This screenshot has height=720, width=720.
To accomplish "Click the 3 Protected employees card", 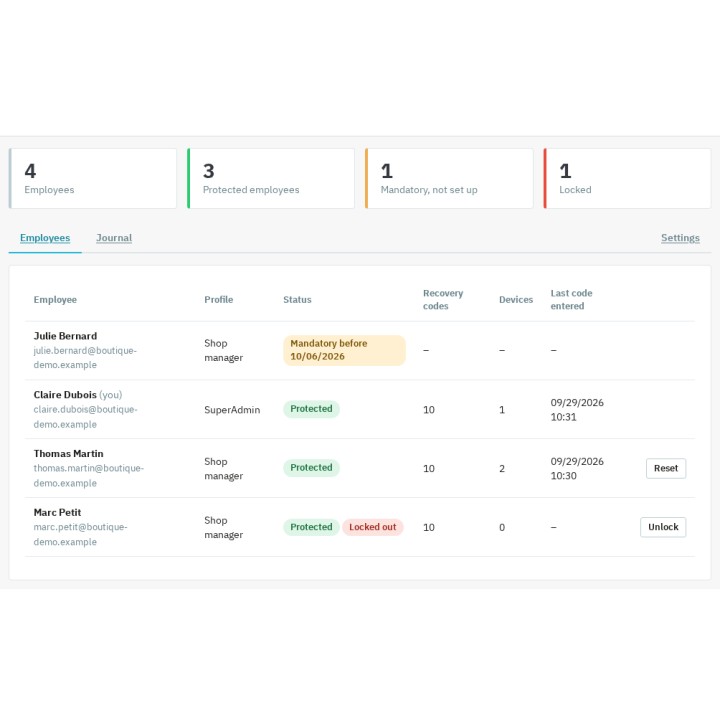I will pos(271,178).
